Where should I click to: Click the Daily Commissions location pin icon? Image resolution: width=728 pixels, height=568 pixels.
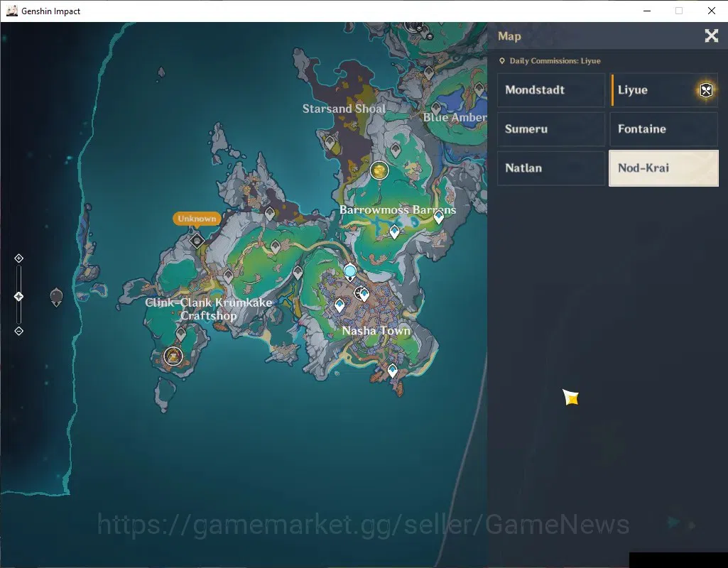tap(502, 61)
